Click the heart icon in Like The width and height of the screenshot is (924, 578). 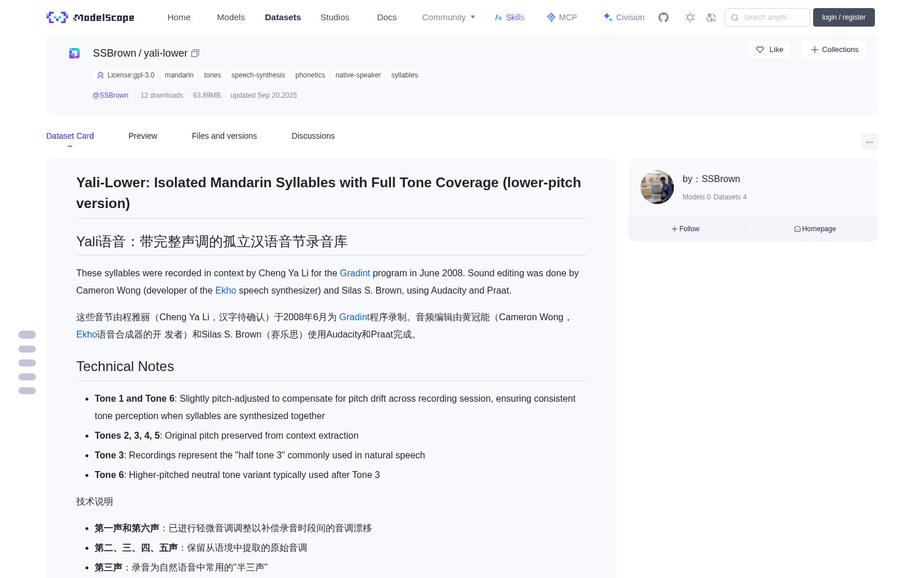pyautogui.click(x=760, y=50)
